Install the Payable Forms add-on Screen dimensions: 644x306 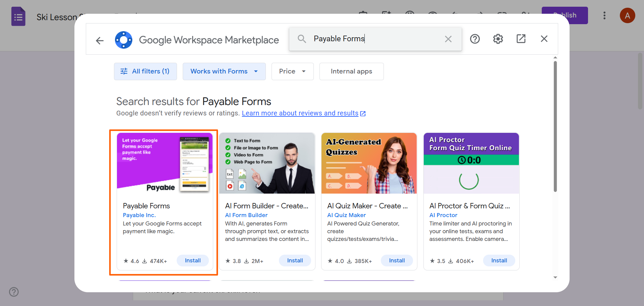point(192,260)
